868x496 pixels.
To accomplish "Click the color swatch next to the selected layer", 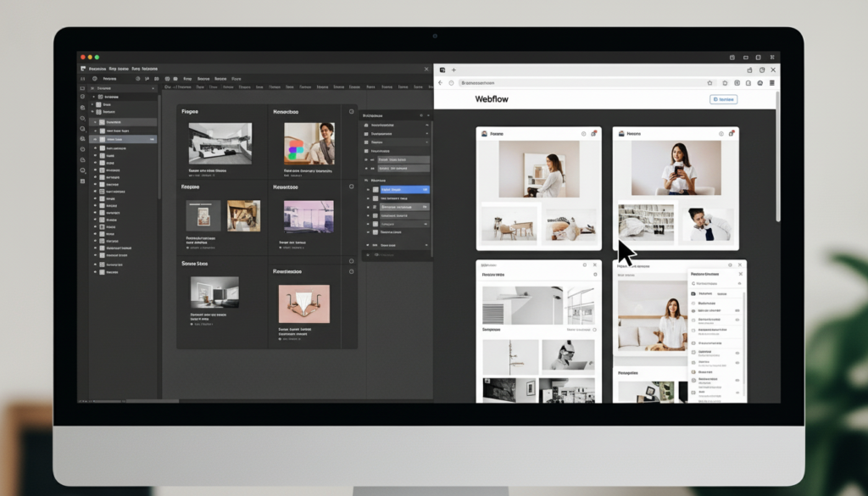I will (x=374, y=189).
